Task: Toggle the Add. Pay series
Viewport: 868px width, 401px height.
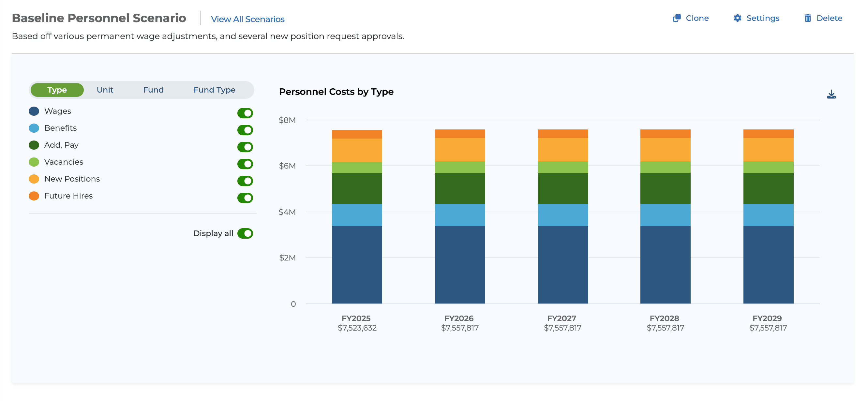Action: tap(245, 147)
